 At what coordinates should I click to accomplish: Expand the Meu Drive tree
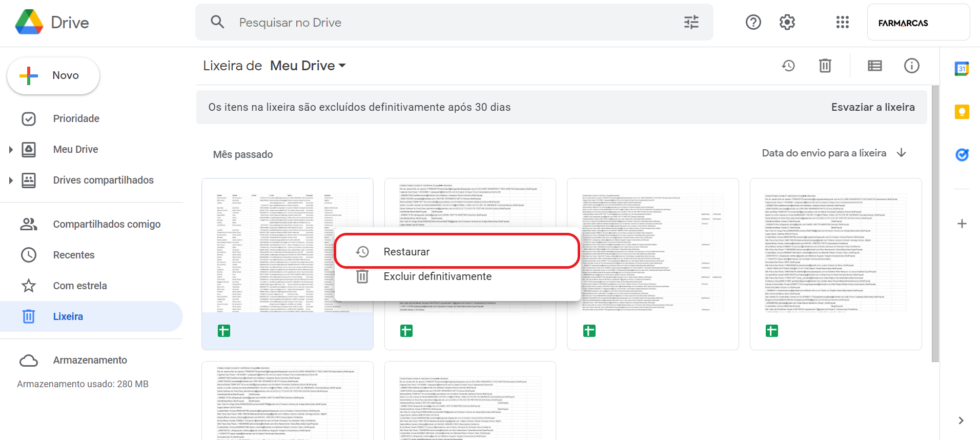tap(11, 150)
